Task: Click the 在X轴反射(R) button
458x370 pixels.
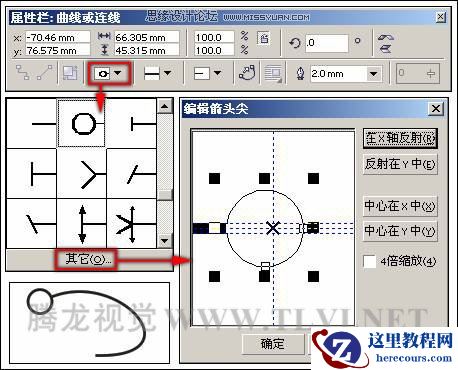Action: [400, 138]
